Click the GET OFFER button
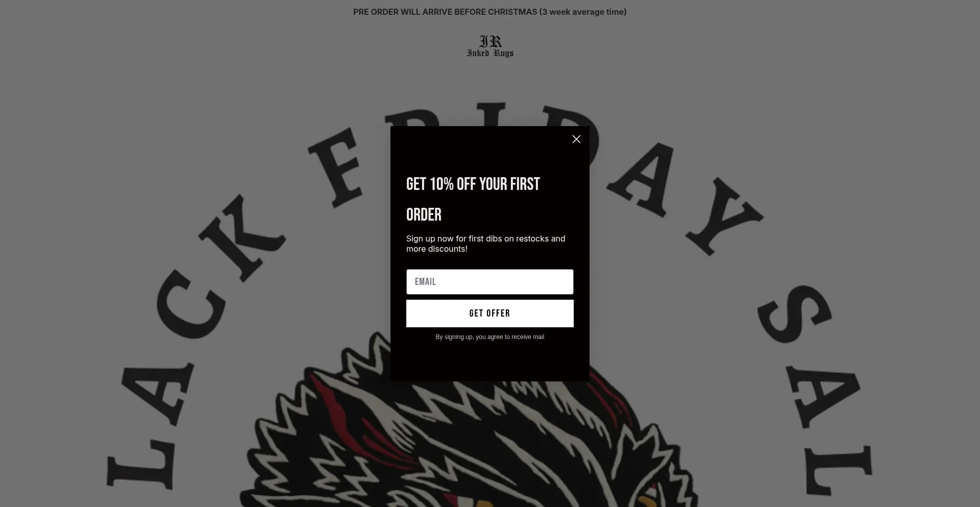The height and width of the screenshot is (507, 980). pos(489,313)
